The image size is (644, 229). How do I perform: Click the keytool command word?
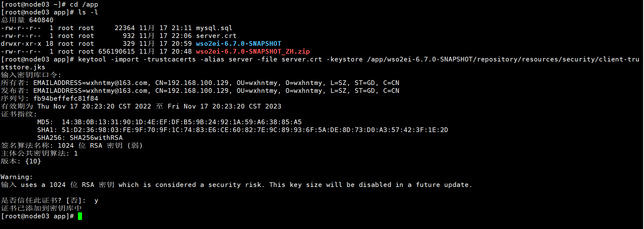point(92,59)
